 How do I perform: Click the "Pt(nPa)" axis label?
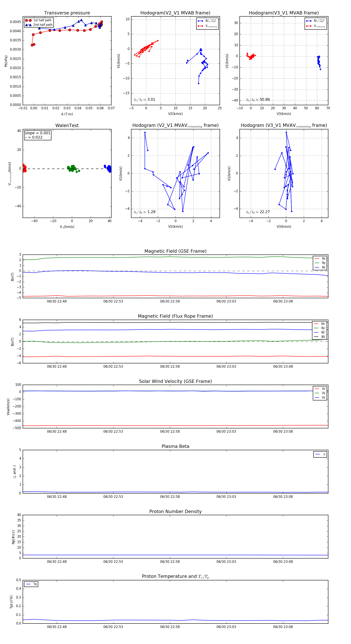(x=6, y=61)
